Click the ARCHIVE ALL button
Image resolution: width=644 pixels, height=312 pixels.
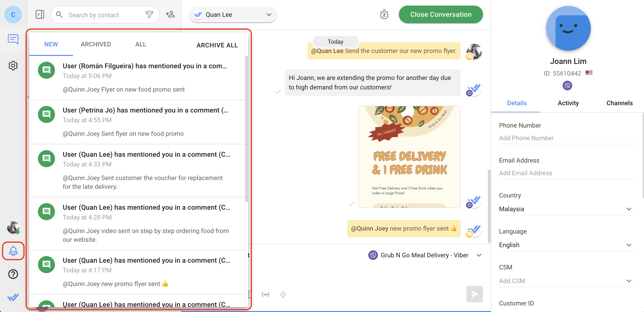[x=217, y=45]
